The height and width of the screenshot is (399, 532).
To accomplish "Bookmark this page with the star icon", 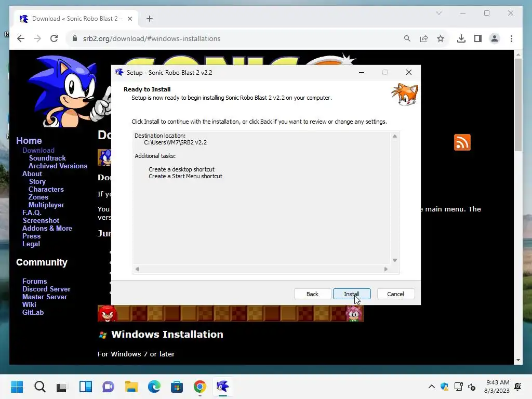I will (441, 38).
